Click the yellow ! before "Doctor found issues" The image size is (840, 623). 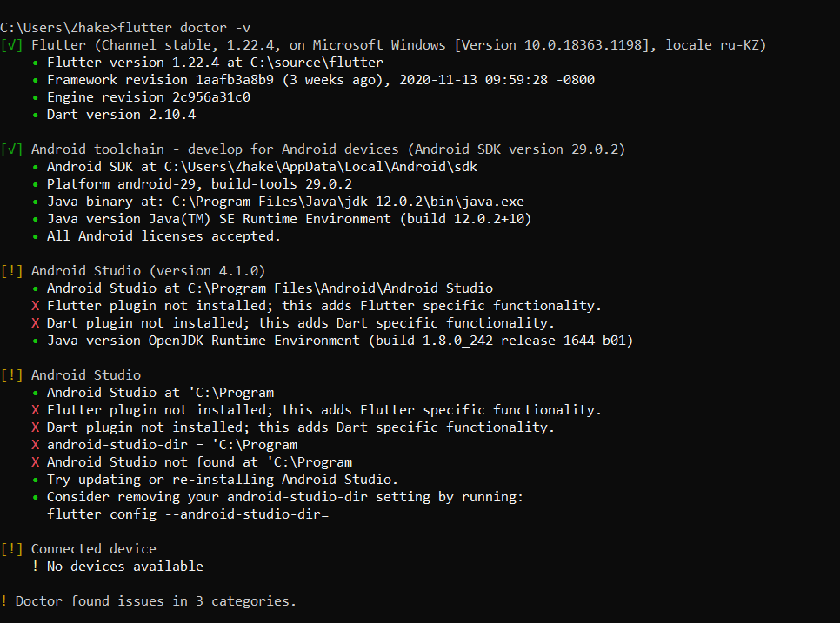coord(4,601)
